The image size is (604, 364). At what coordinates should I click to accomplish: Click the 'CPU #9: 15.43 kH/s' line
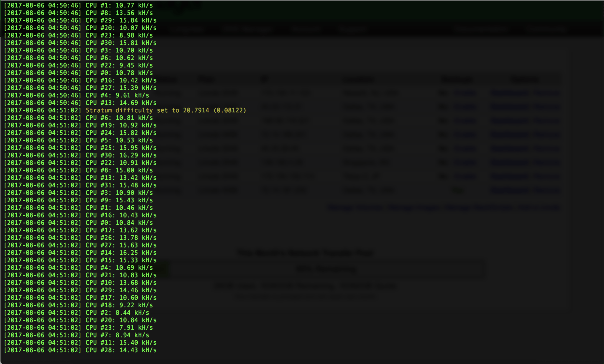(78, 200)
